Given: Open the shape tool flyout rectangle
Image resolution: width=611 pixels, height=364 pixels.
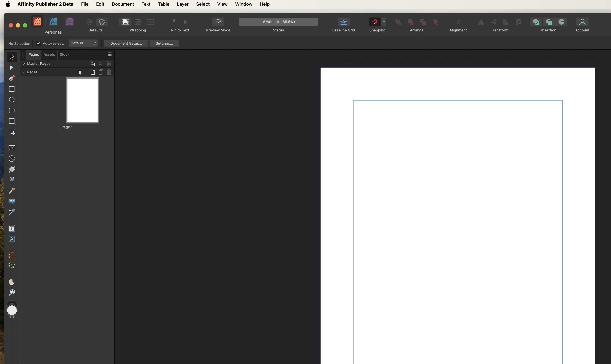Looking at the screenshot, I should (12, 121).
